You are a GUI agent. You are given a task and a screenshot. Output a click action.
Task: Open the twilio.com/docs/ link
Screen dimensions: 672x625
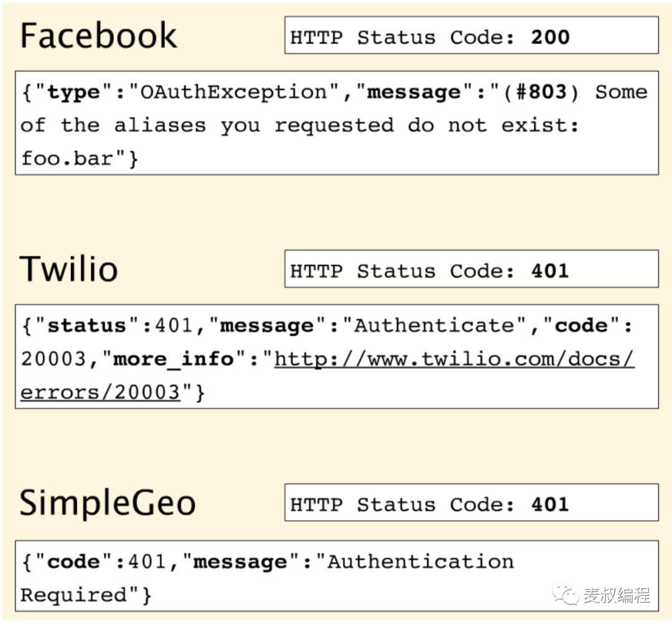(454, 359)
